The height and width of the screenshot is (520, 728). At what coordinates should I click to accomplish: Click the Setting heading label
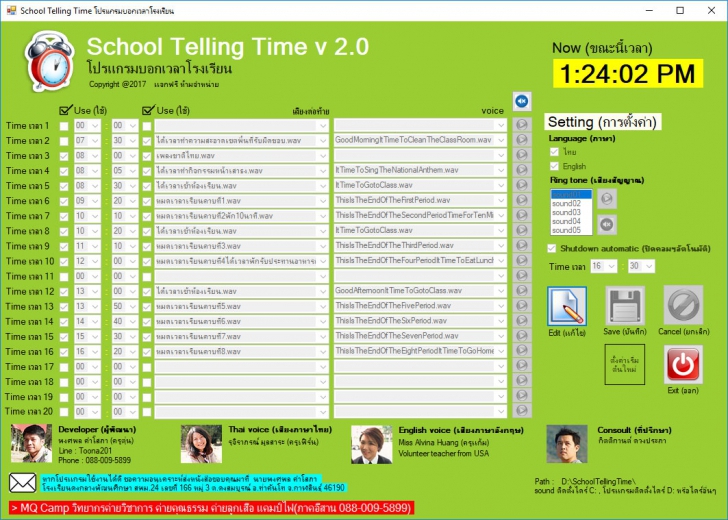pyautogui.click(x=602, y=122)
